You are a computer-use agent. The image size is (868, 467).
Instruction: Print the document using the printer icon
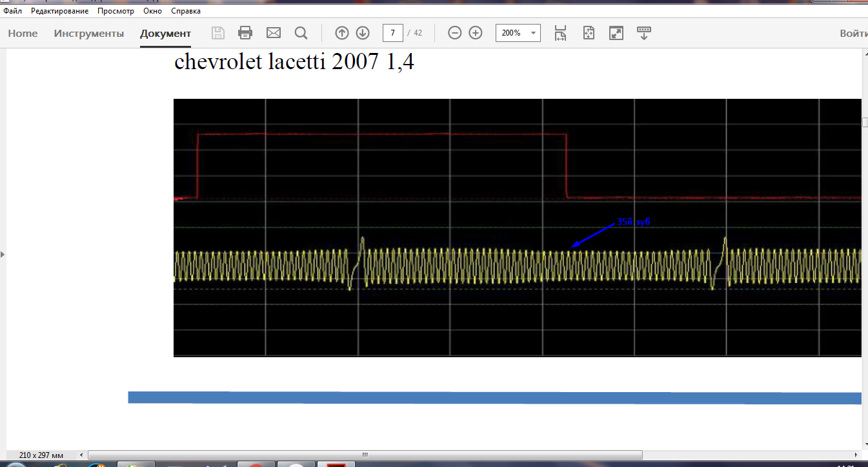pyautogui.click(x=245, y=33)
